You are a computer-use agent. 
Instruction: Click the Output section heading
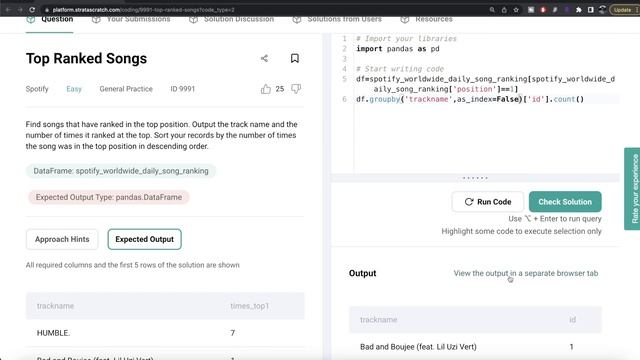pyautogui.click(x=362, y=273)
